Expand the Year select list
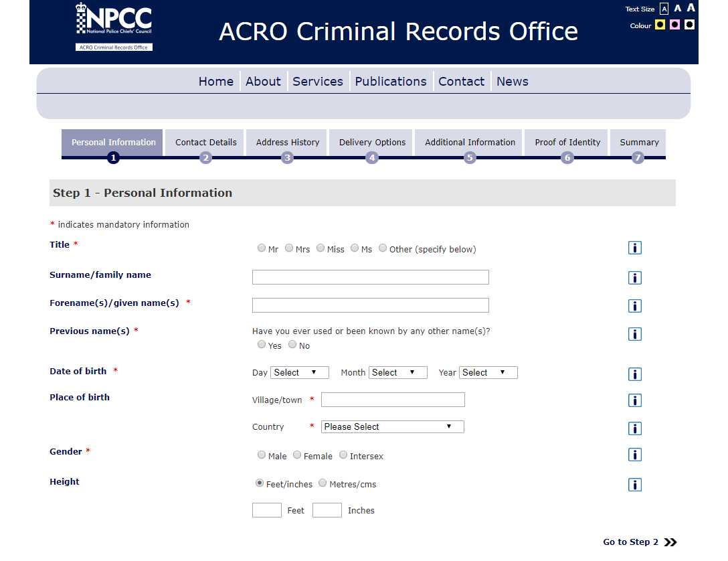The image size is (728, 561). (488, 372)
